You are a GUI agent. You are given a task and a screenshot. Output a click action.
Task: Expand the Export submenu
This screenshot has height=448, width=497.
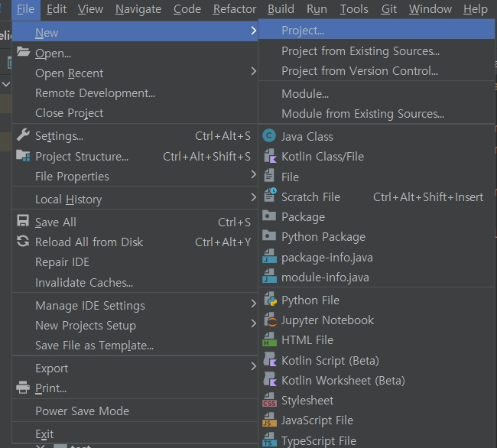52,368
